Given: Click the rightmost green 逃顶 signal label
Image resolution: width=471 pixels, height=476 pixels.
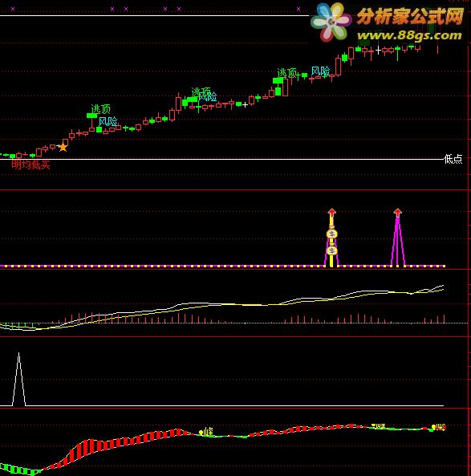Looking at the screenshot, I should point(286,73).
